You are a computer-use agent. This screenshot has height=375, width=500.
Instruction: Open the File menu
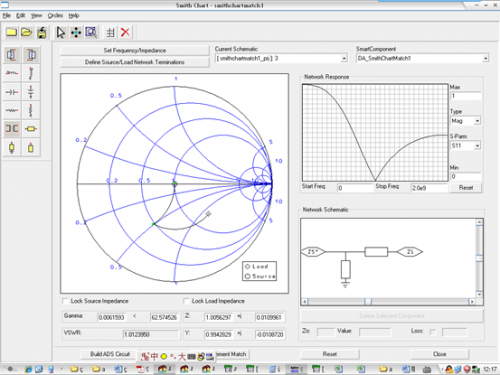[7, 15]
